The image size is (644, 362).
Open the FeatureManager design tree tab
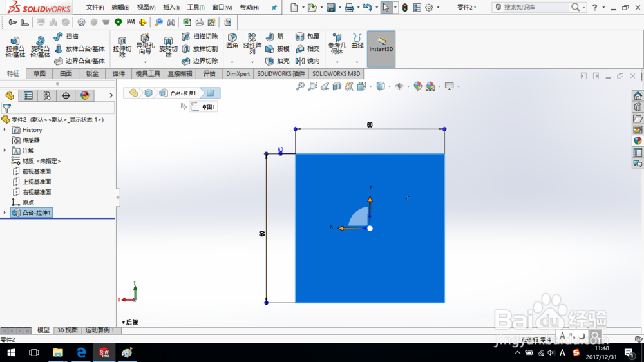click(10, 96)
